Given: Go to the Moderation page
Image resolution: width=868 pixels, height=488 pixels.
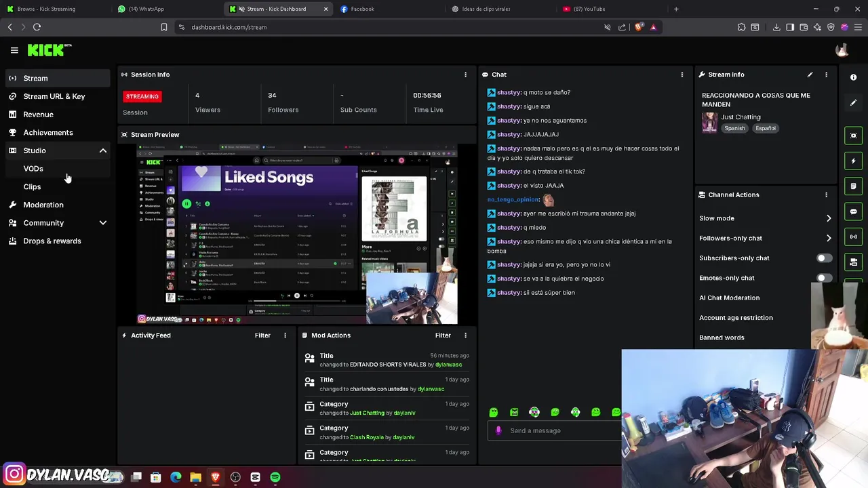Looking at the screenshot, I should (x=58, y=205).
